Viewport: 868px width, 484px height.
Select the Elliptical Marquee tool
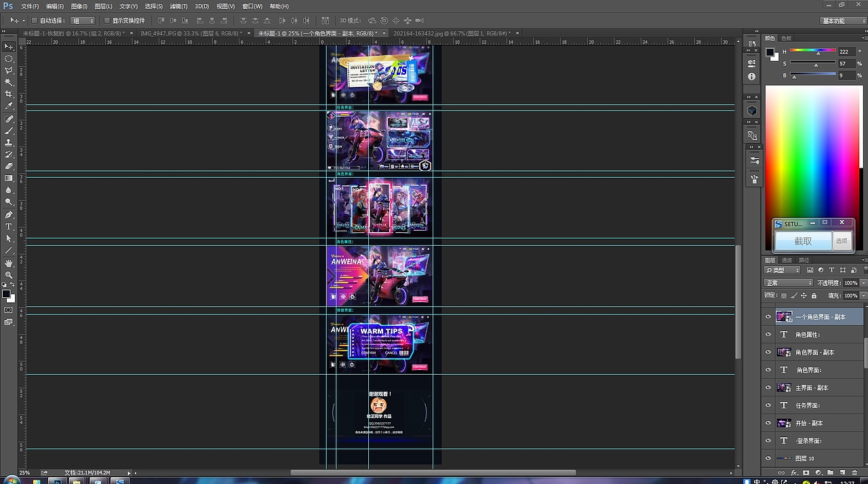click(9, 59)
